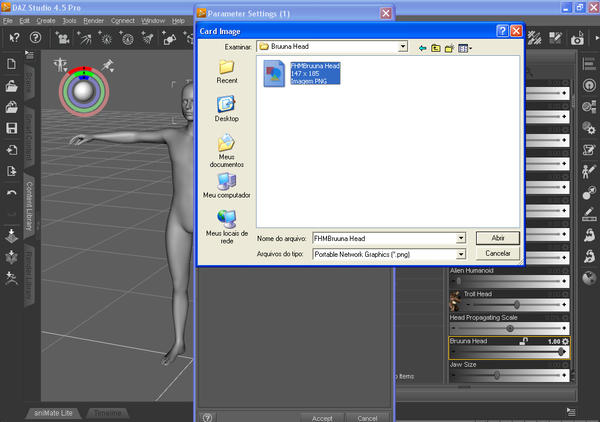Go back with the green arrow icon
Screen dimensions: 600x422
422,48
